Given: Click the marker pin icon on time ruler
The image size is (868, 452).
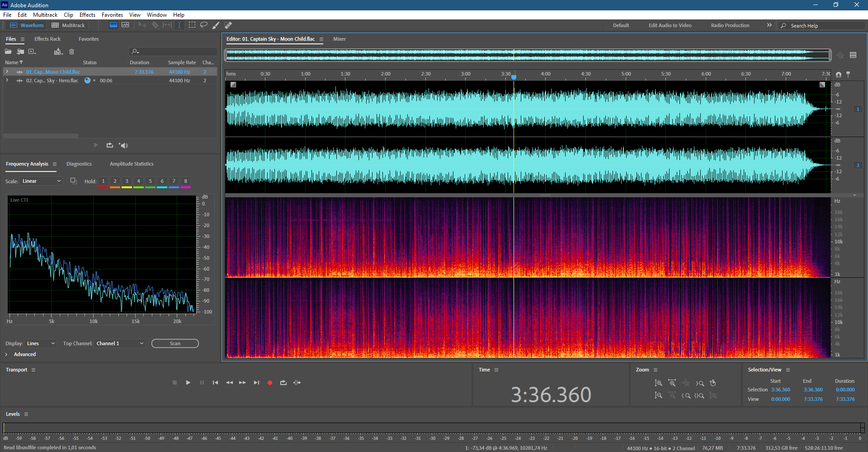Looking at the screenshot, I should pos(848,74).
